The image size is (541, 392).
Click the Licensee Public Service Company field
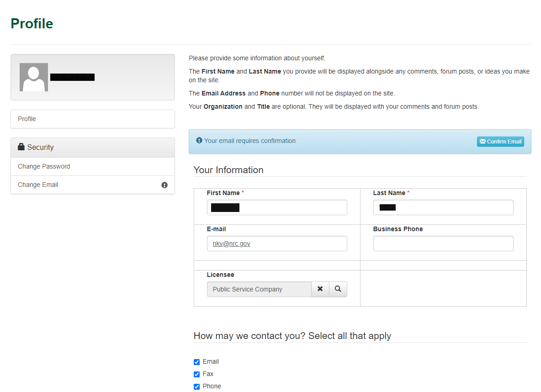point(259,289)
